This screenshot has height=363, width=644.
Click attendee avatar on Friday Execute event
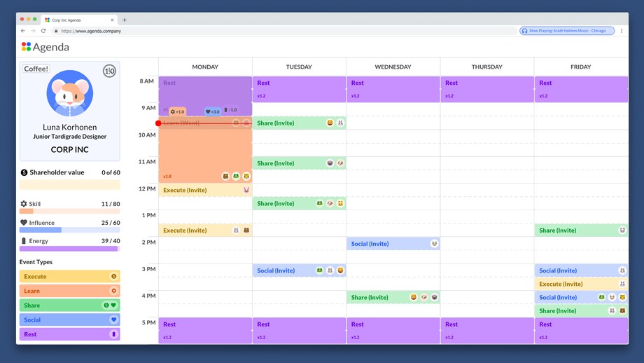coord(622,284)
